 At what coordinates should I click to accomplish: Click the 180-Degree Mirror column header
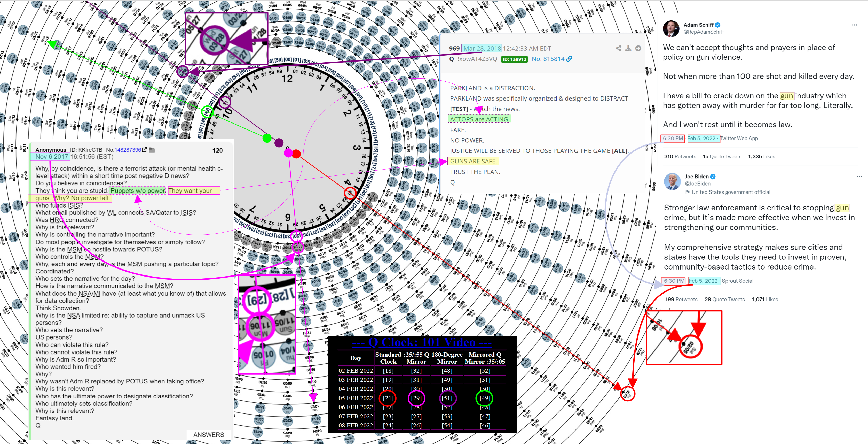[447, 358]
